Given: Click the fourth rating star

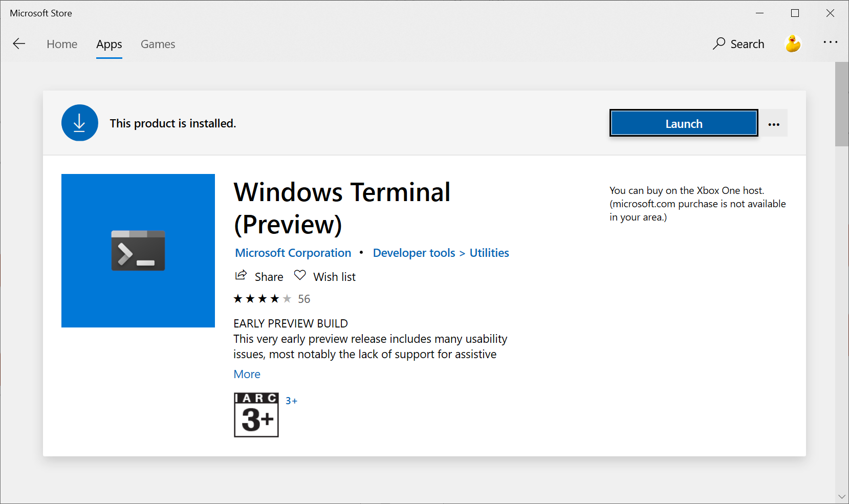Looking at the screenshot, I should point(275,298).
